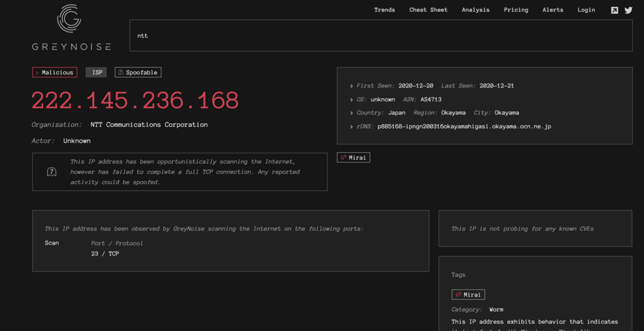Expand the rDNS row chevron
This screenshot has width=644, height=331.
click(x=352, y=127)
